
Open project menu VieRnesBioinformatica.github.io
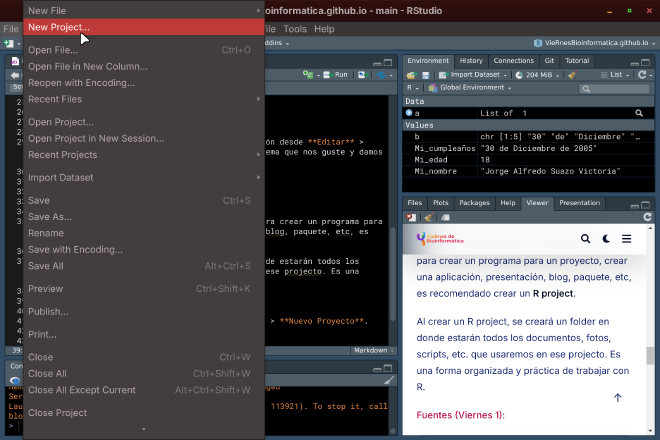594,43
